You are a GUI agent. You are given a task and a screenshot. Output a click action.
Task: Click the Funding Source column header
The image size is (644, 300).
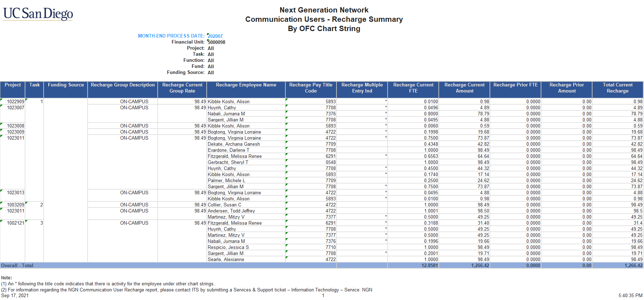66,89
